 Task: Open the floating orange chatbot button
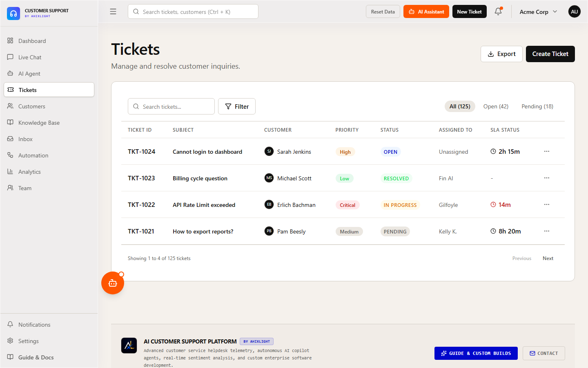[113, 283]
